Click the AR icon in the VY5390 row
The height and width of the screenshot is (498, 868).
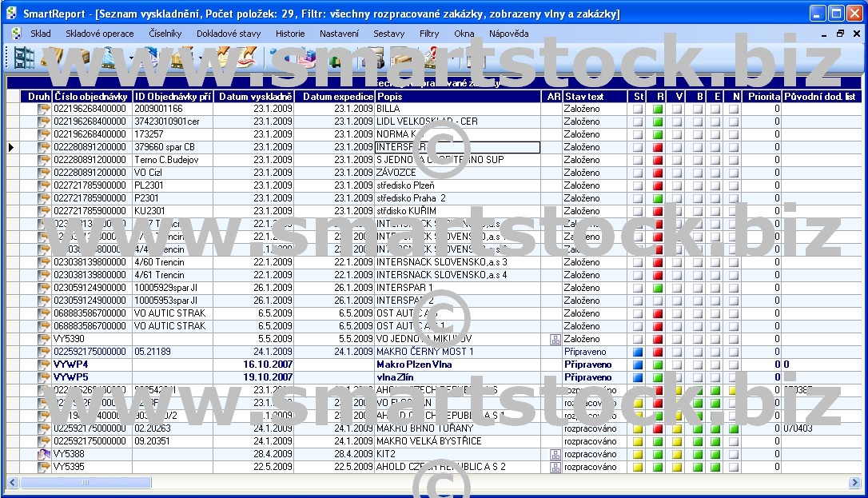pos(555,339)
